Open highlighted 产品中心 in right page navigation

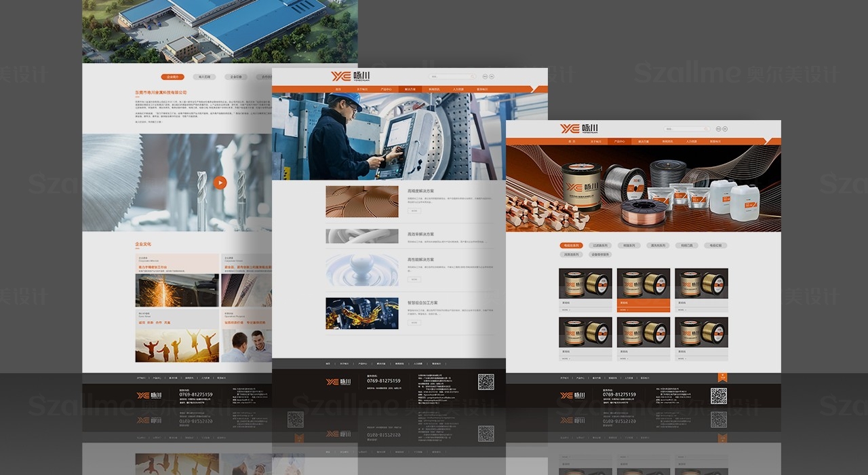(x=618, y=142)
